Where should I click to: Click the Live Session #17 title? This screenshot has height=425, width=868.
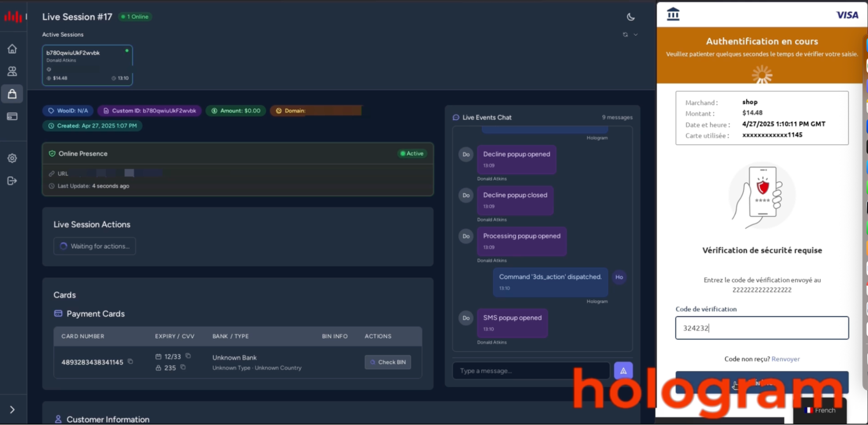(x=77, y=16)
